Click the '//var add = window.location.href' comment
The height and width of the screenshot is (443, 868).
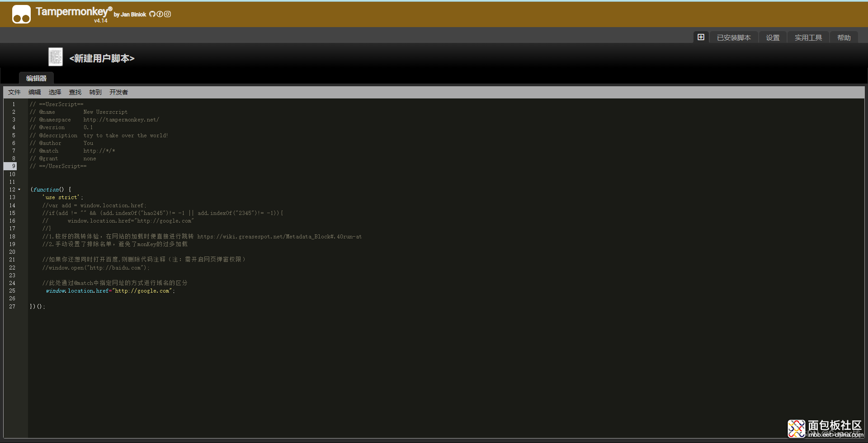(x=94, y=205)
